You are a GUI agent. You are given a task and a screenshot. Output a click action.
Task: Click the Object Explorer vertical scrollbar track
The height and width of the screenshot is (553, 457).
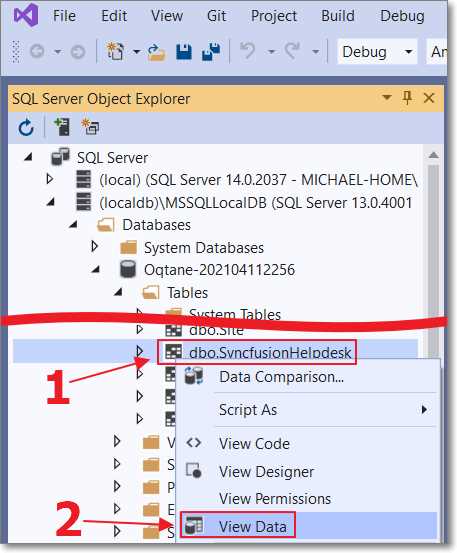(x=434, y=261)
